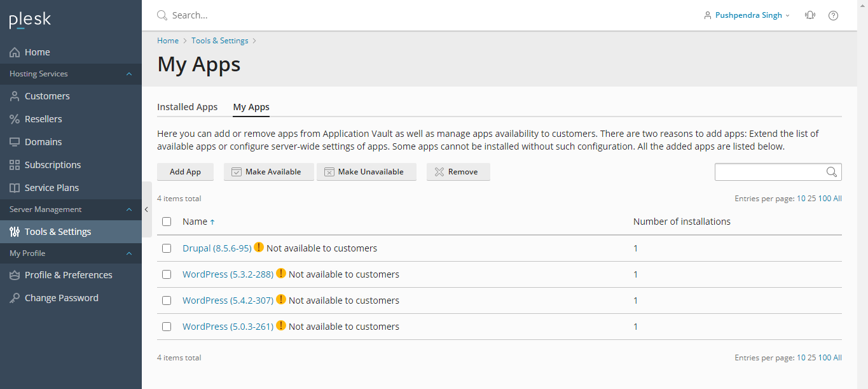This screenshot has width=868, height=389.
Task: Switch to the Installed Apps tab
Action: (188, 107)
